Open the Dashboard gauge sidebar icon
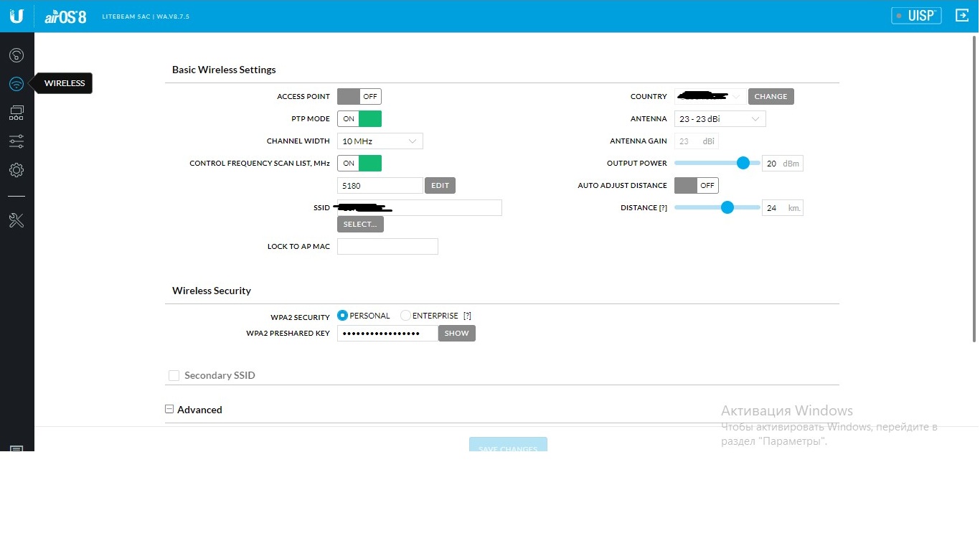This screenshot has height=551, width=980. point(17,55)
